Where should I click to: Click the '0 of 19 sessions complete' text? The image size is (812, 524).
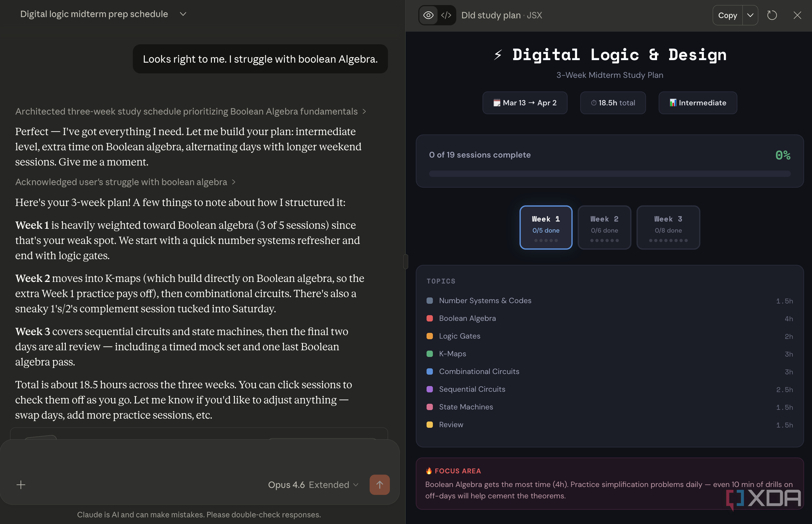pyautogui.click(x=480, y=155)
